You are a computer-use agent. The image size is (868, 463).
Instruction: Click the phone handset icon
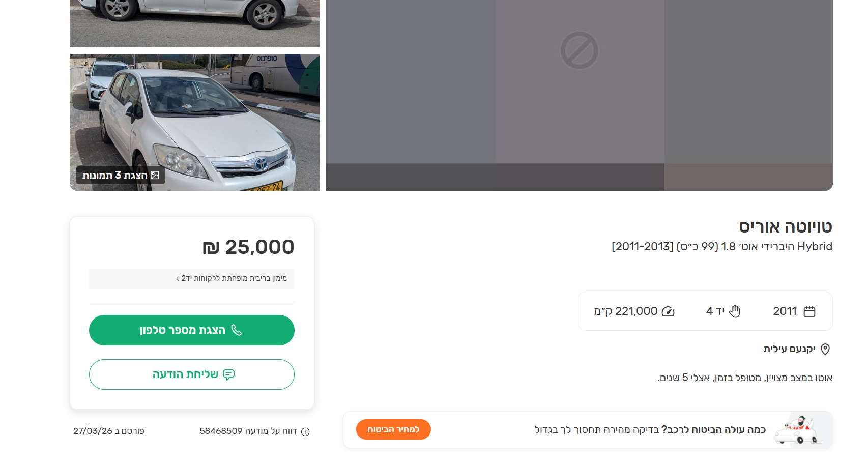[x=237, y=330]
